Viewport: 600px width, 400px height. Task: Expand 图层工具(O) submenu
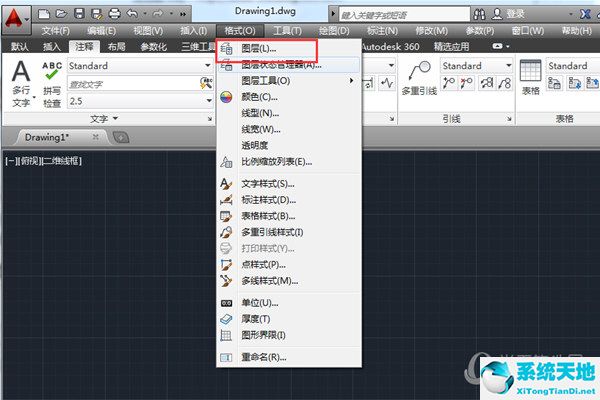(x=289, y=81)
